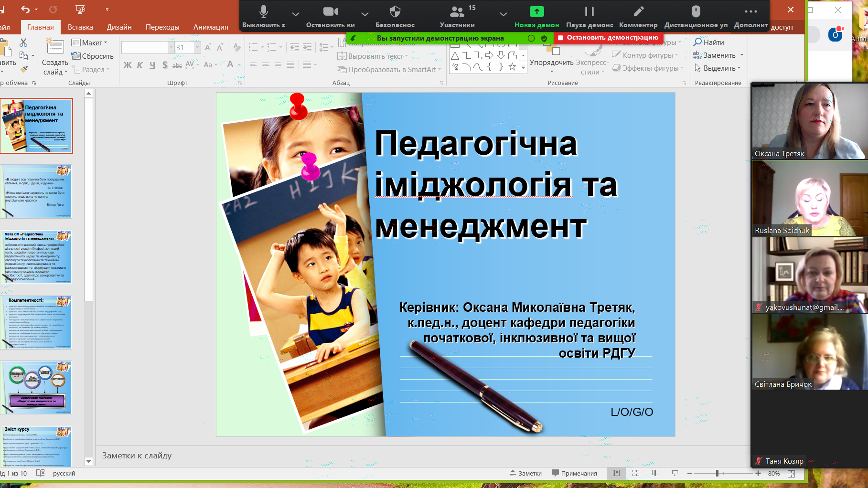Open remote control mouse option in Zoom

pyautogui.click(x=696, y=16)
